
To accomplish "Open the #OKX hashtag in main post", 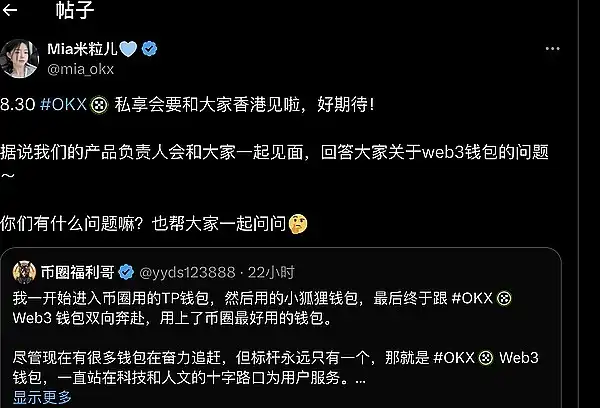I will [64, 104].
